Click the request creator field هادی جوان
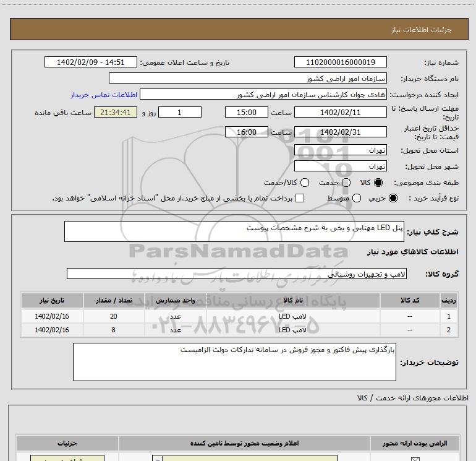Screen dimensions: 476x461 click(263, 94)
